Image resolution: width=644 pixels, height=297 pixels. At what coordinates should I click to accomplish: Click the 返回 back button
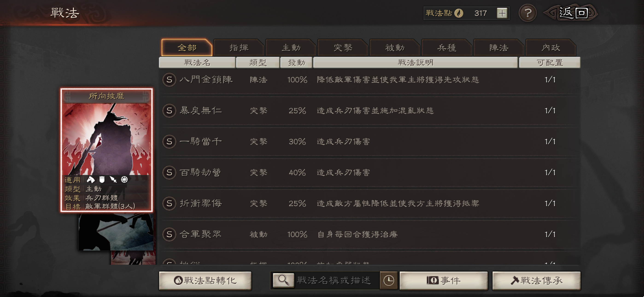[571, 13]
